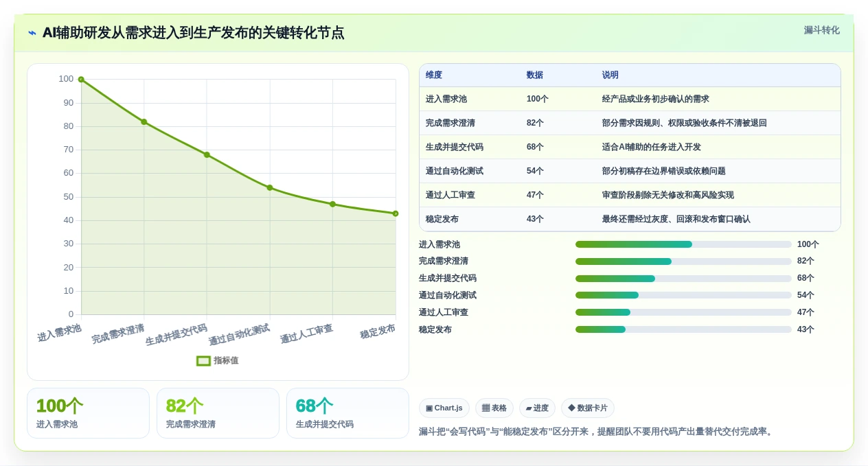The width and height of the screenshot is (868, 466).
Task: Click the description 经产品或业务初步确认的需求
Action: pos(655,99)
